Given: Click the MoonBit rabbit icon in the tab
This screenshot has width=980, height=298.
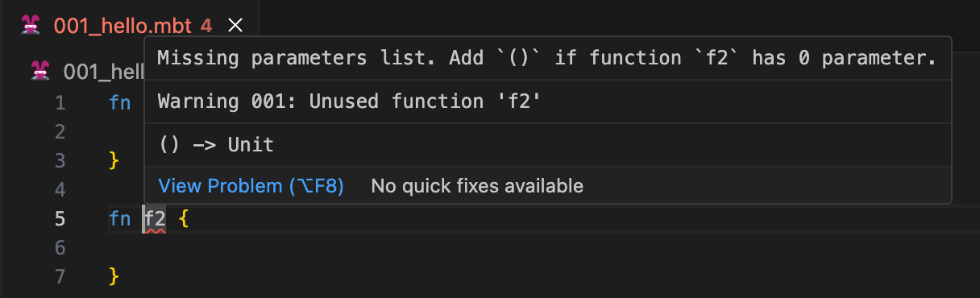Looking at the screenshot, I should point(30,25).
